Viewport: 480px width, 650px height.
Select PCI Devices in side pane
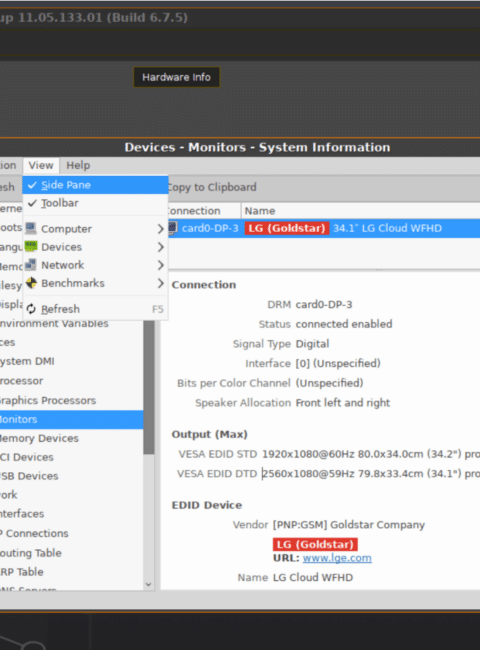(x=71, y=457)
